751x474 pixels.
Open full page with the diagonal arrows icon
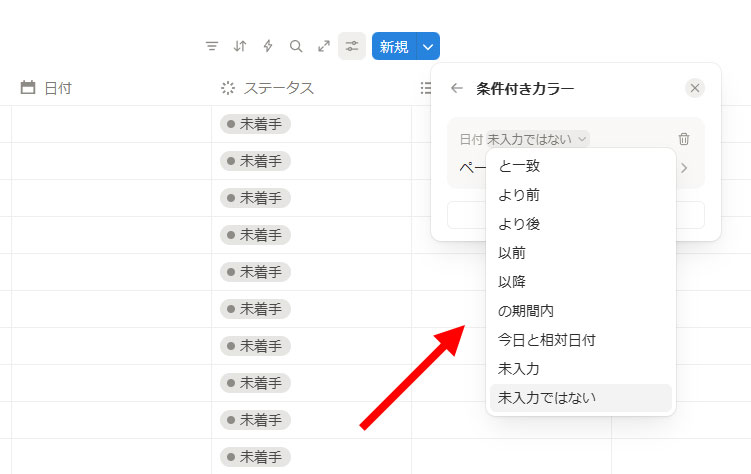[x=324, y=46]
